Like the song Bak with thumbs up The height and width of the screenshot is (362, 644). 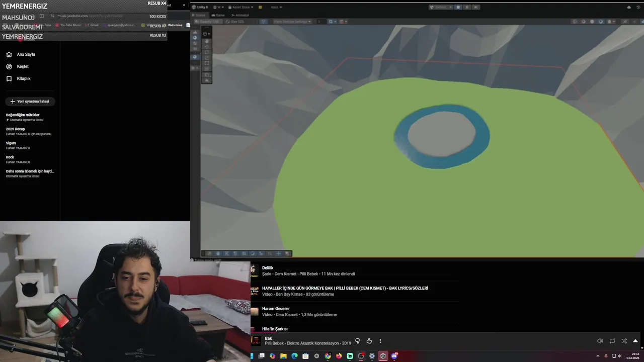point(369,341)
